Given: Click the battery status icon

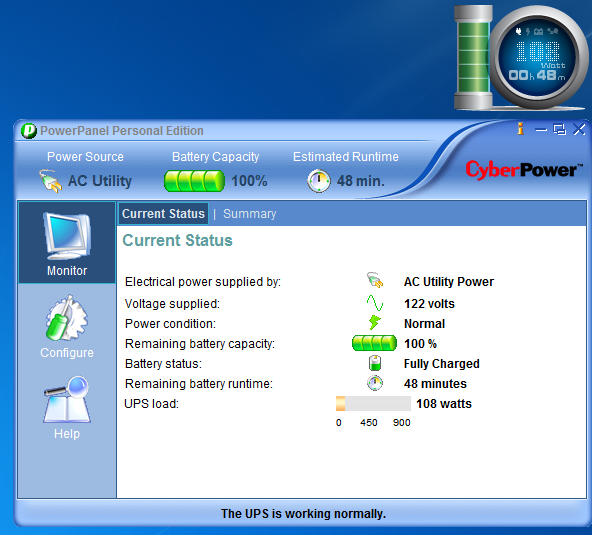Looking at the screenshot, I should point(375,363).
